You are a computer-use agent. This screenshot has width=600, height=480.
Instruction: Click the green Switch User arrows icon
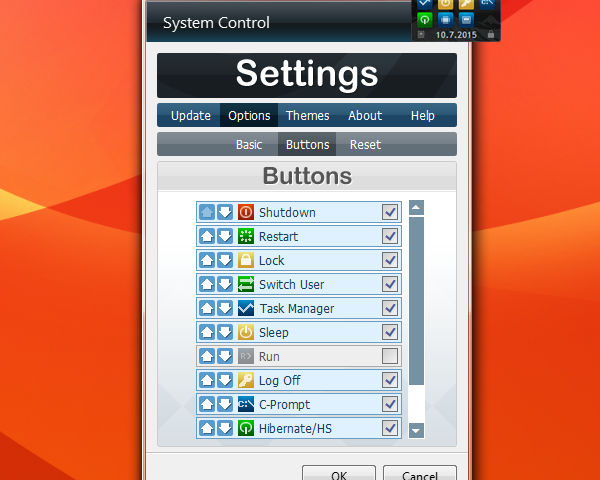[246, 284]
